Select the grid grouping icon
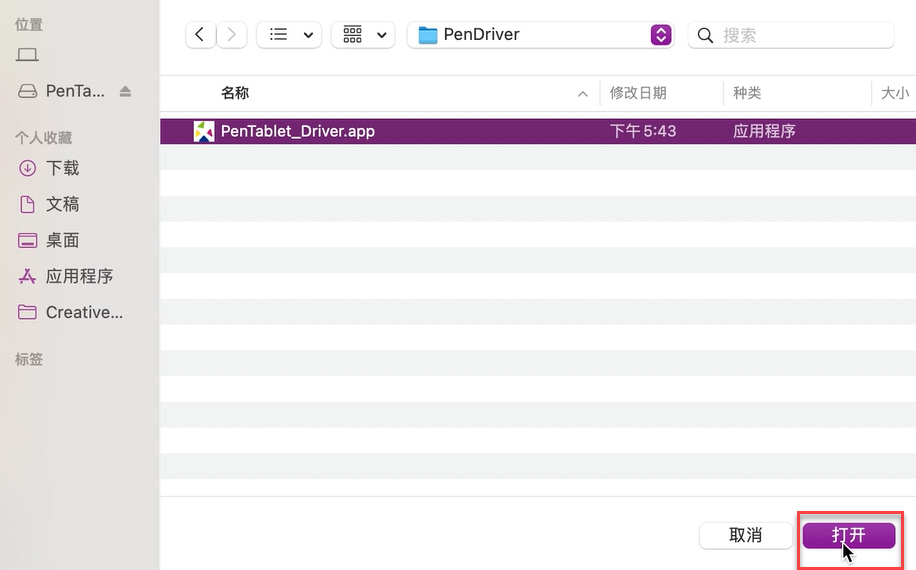The width and height of the screenshot is (916, 570). (352, 35)
